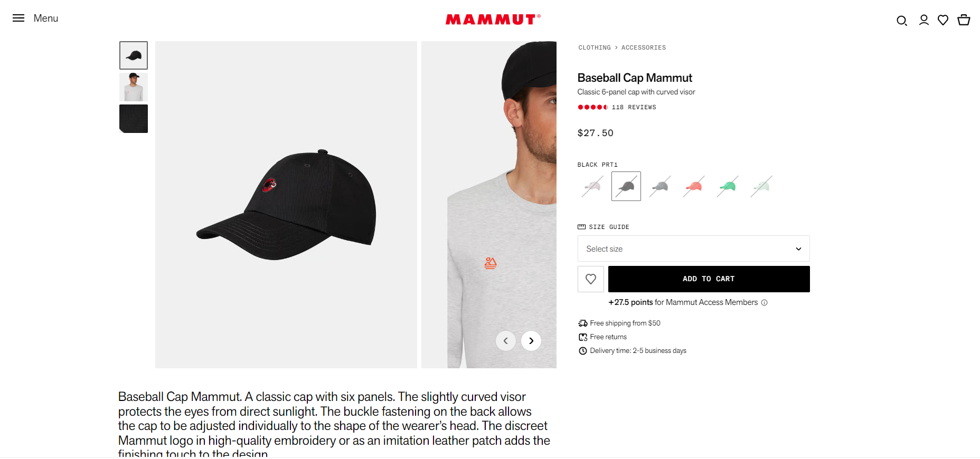Open the Size Guide link
Viewport: 980px width, 459px height.
pos(604,227)
